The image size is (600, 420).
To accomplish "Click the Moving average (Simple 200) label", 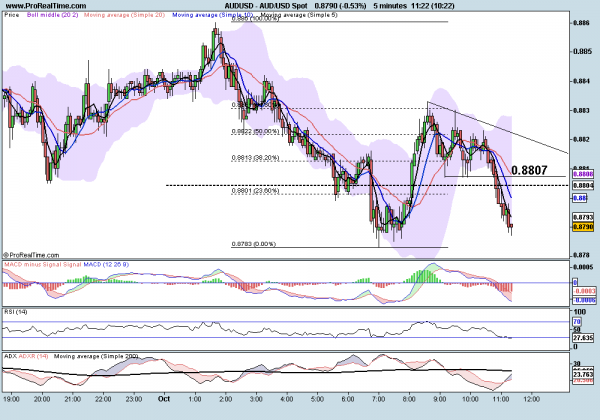I will click(x=96, y=356).
